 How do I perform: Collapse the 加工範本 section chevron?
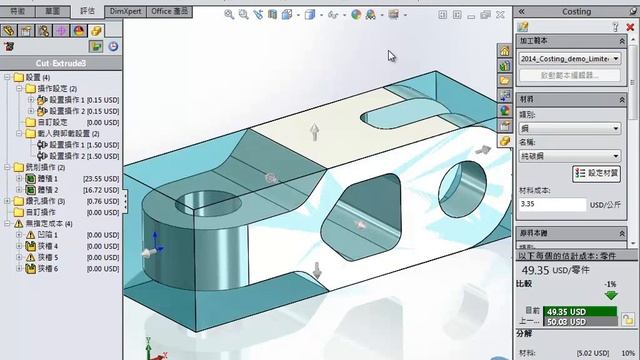click(622, 41)
